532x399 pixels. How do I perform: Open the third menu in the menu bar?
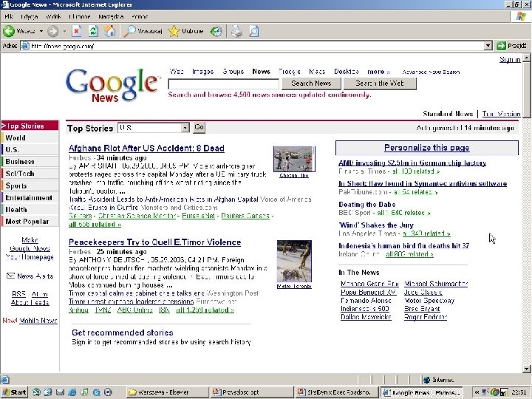[54, 16]
